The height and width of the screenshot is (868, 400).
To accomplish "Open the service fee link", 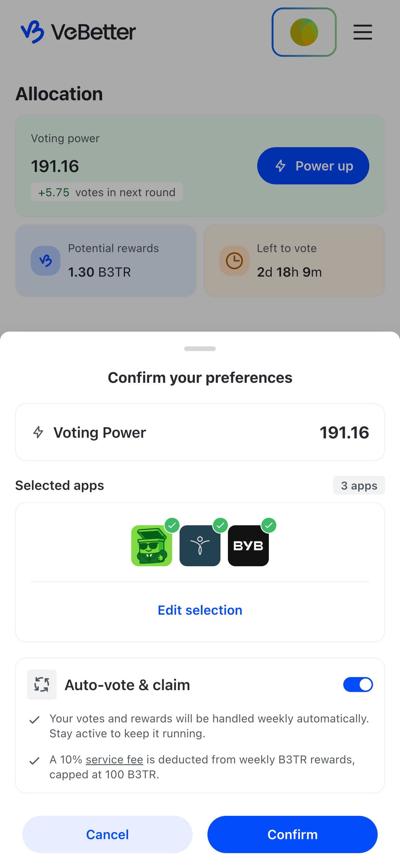I will 114,759.
